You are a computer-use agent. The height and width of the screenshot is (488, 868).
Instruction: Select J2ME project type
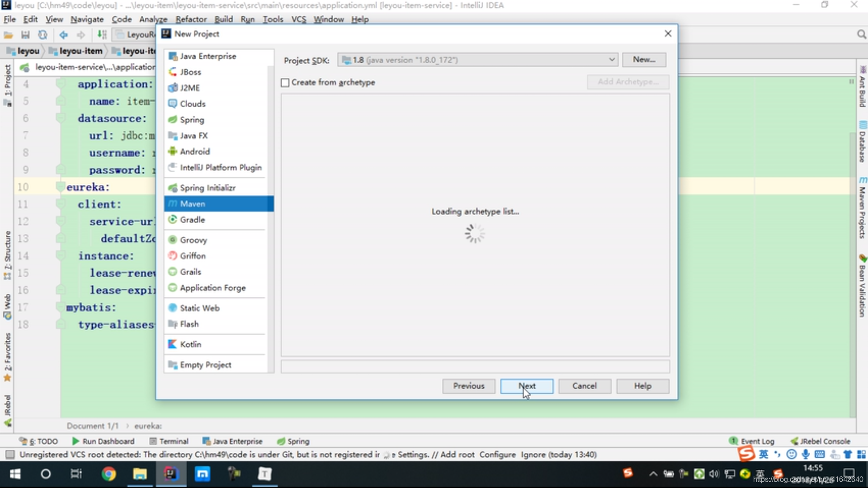click(x=218, y=88)
